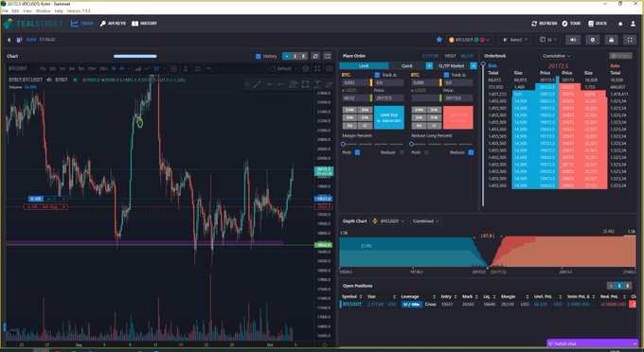
Task: Toggle the Post checkbox under Margin Percent
Action: 357,152
